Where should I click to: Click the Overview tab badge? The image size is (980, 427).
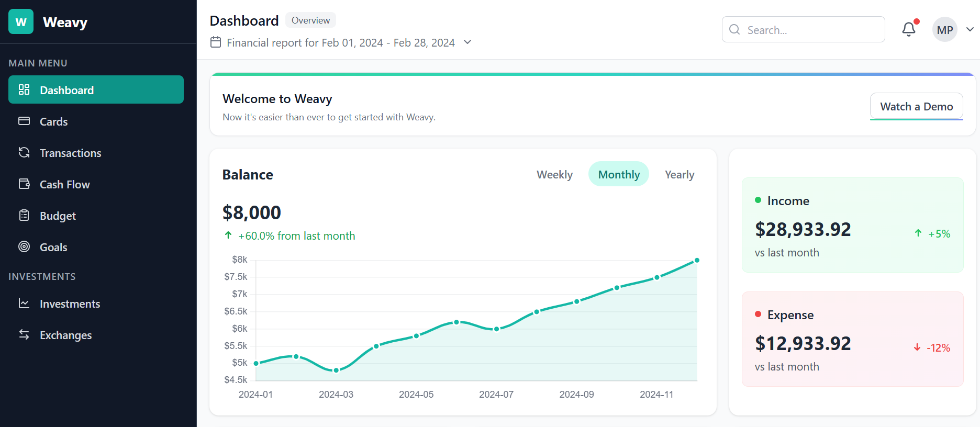click(310, 20)
